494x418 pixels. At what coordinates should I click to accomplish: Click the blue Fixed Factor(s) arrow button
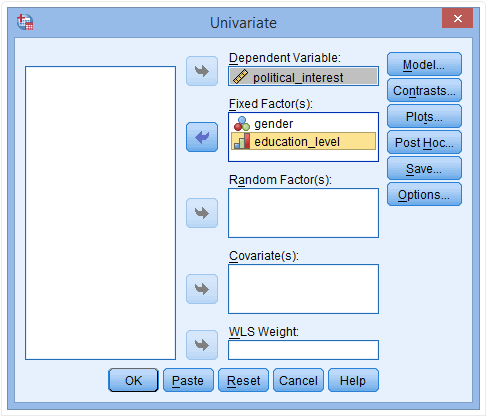tap(202, 137)
